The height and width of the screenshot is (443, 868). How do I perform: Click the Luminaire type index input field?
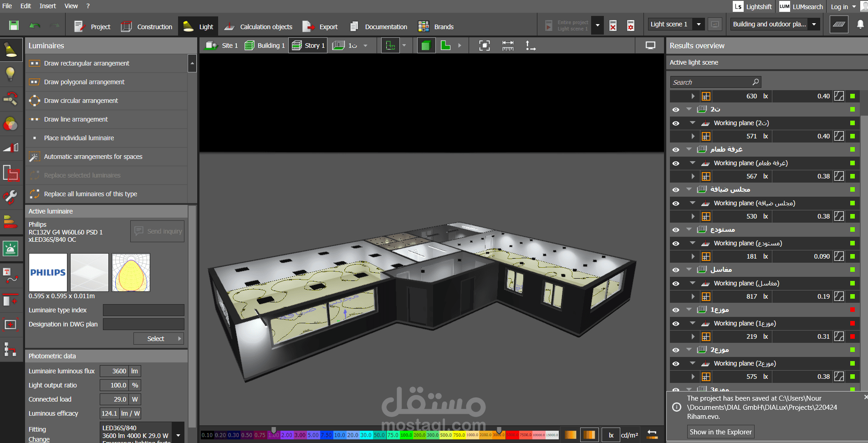pos(143,310)
